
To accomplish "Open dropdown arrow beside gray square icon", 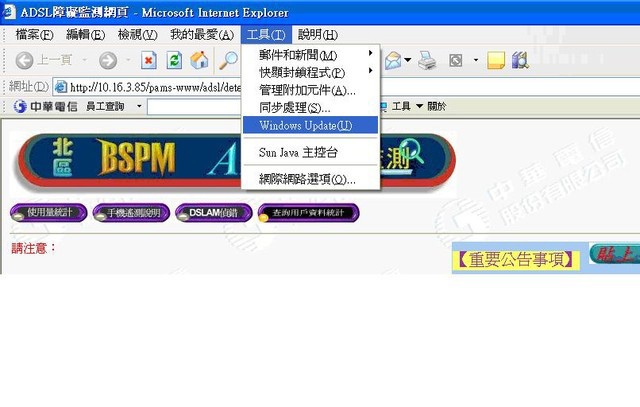I will (x=476, y=60).
